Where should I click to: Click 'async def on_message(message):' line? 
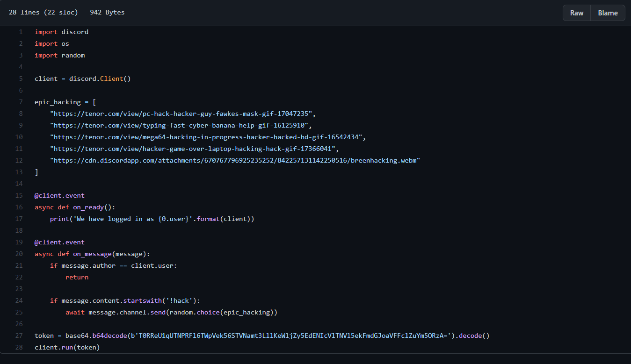click(x=92, y=254)
